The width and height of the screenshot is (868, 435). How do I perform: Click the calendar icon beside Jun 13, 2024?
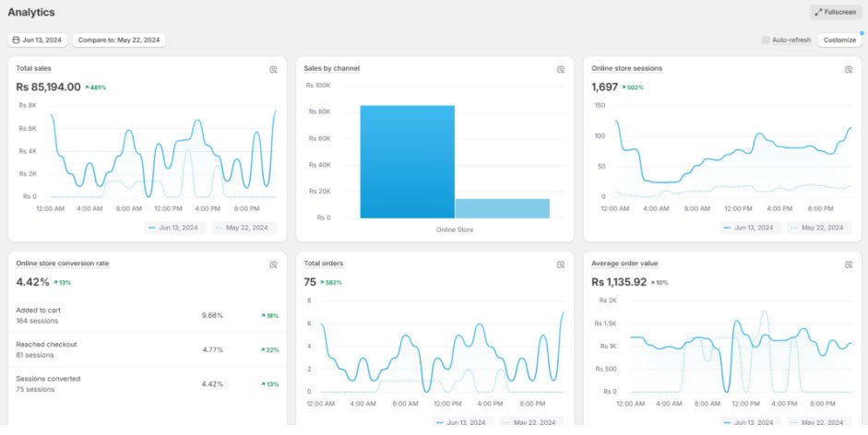16,40
